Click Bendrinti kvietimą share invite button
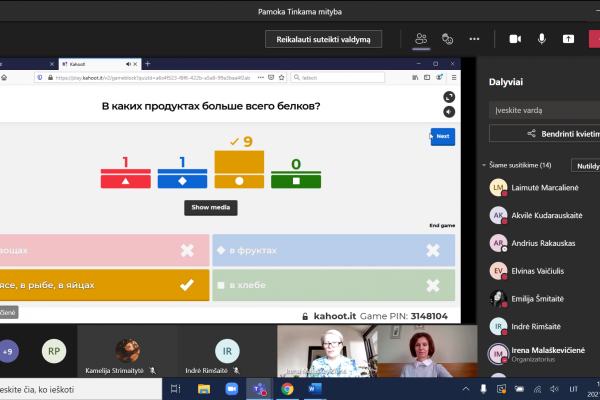The height and width of the screenshot is (400, 600). point(544,134)
